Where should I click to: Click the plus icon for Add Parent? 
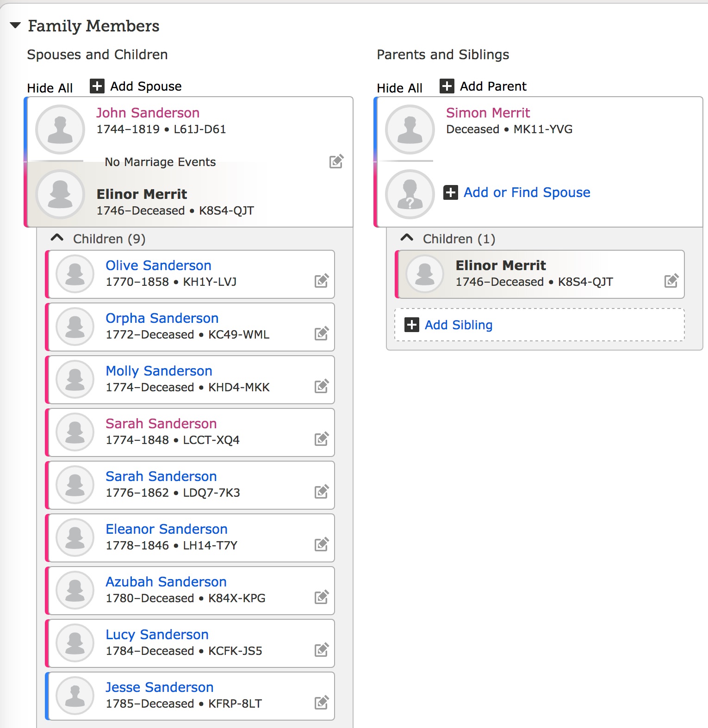click(x=447, y=86)
